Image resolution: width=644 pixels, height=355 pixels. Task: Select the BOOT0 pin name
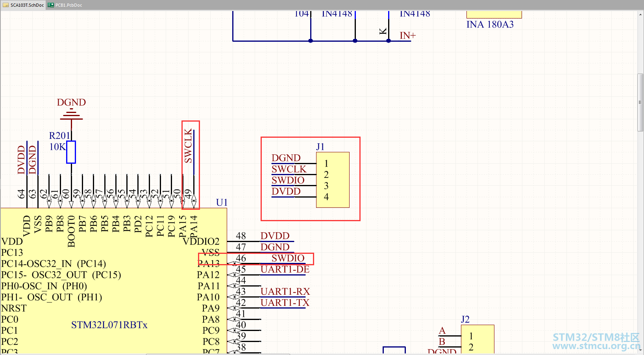pos(71,231)
